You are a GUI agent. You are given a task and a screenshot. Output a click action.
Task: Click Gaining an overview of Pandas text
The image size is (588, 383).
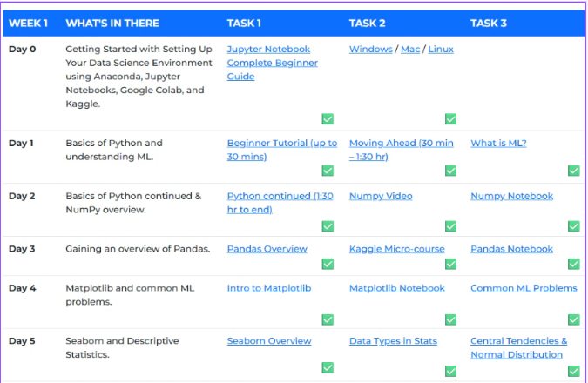pyautogui.click(x=138, y=249)
